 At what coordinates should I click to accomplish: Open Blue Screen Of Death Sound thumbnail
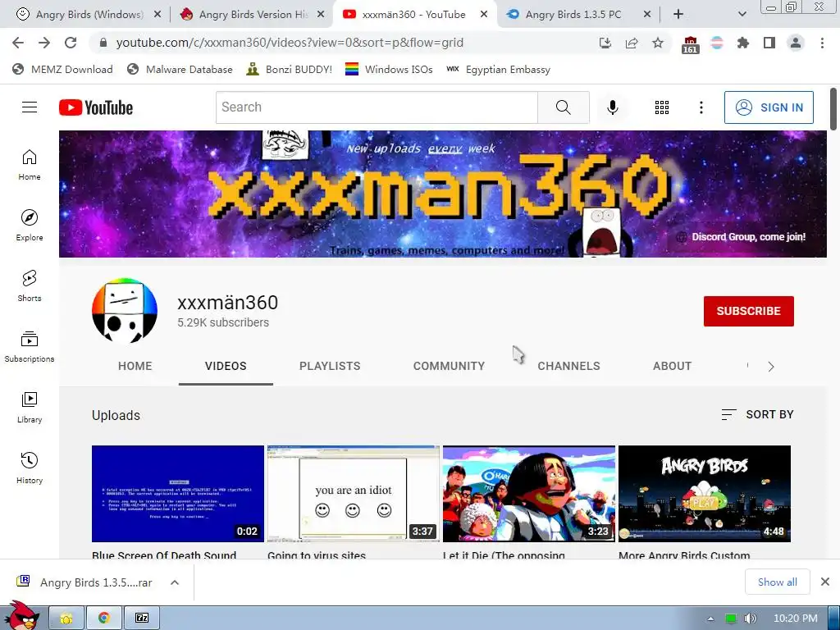(x=178, y=493)
